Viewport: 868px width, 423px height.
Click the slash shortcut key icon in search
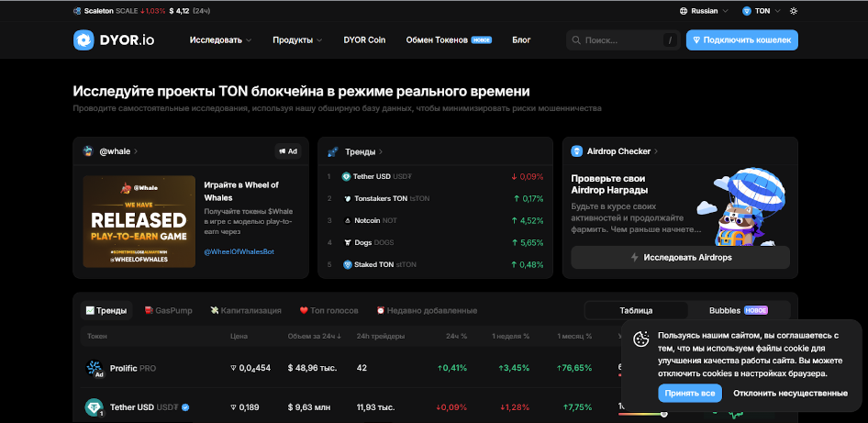pyautogui.click(x=670, y=40)
